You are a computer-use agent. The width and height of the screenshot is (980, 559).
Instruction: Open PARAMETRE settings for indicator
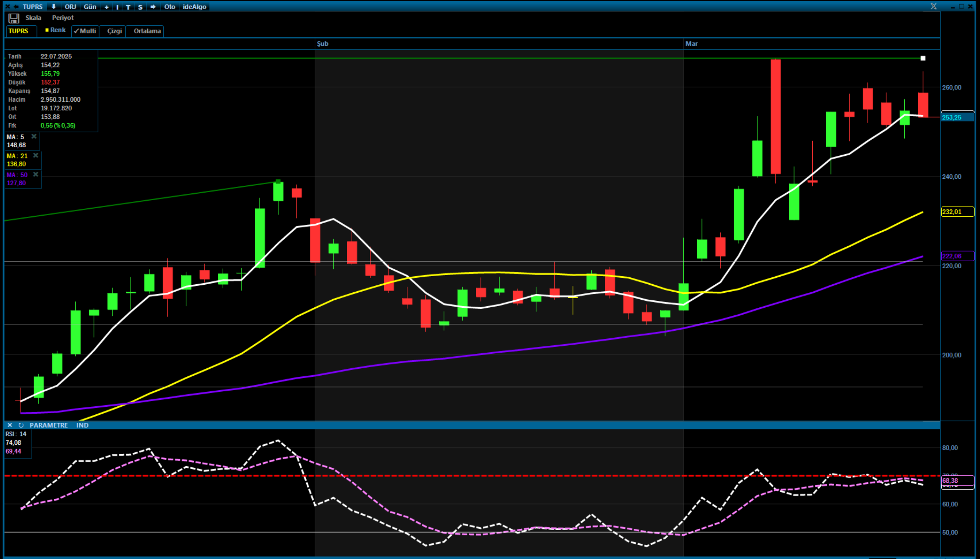tap(48, 425)
